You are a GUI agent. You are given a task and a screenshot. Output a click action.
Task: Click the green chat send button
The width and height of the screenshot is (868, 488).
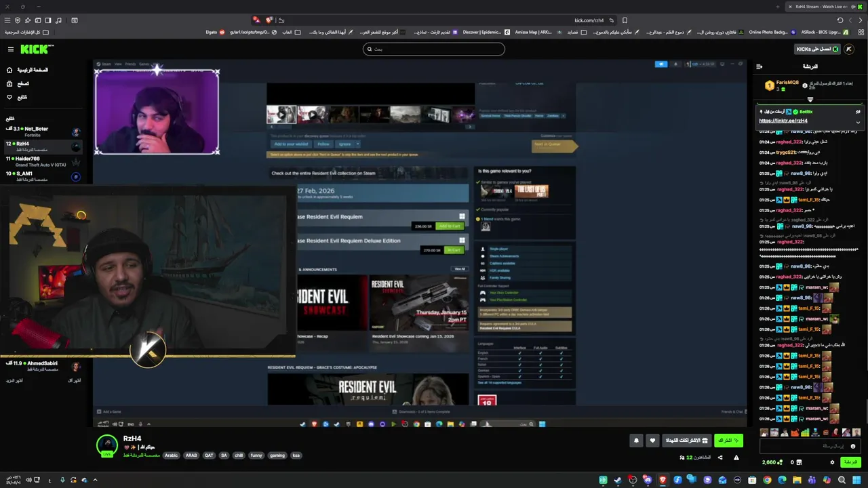(850, 462)
